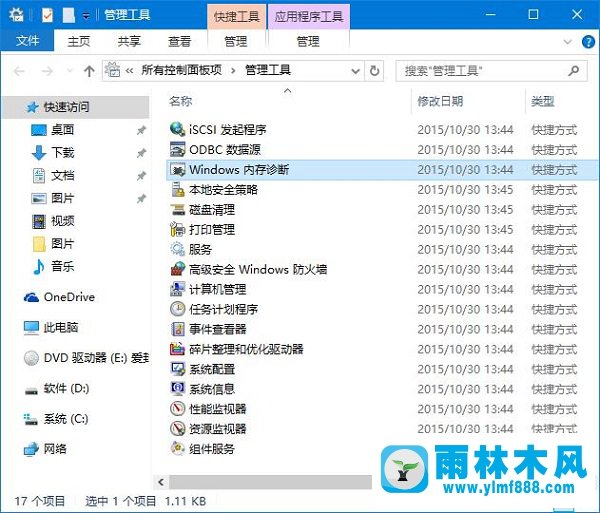Select 系统 (C:) drive in sidebar
Viewport: 600px width, 513px height.
(56, 419)
